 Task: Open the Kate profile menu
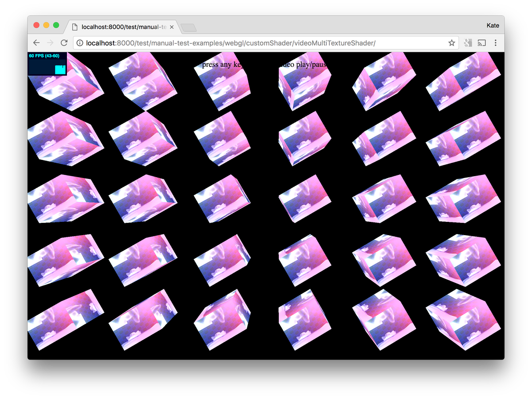[x=493, y=25]
